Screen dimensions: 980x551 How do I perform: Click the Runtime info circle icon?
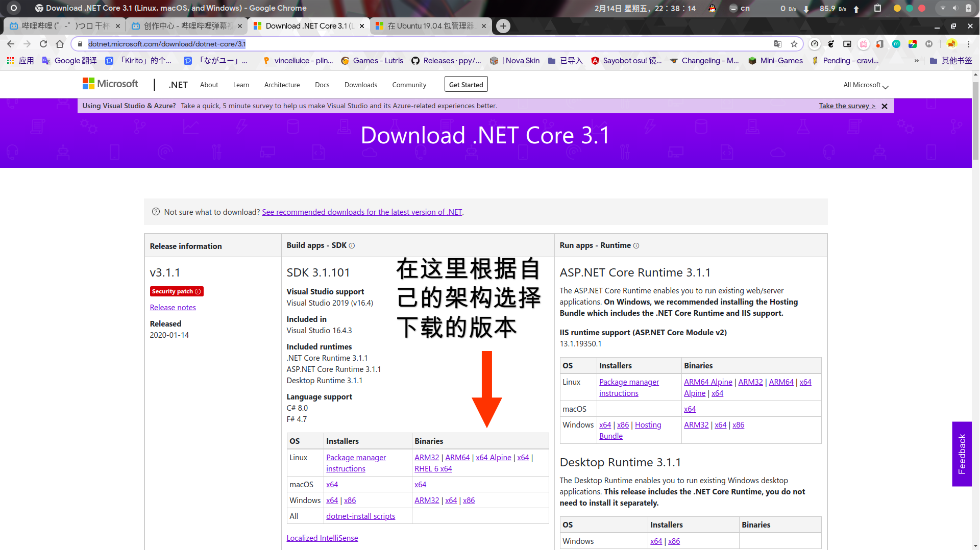click(636, 246)
